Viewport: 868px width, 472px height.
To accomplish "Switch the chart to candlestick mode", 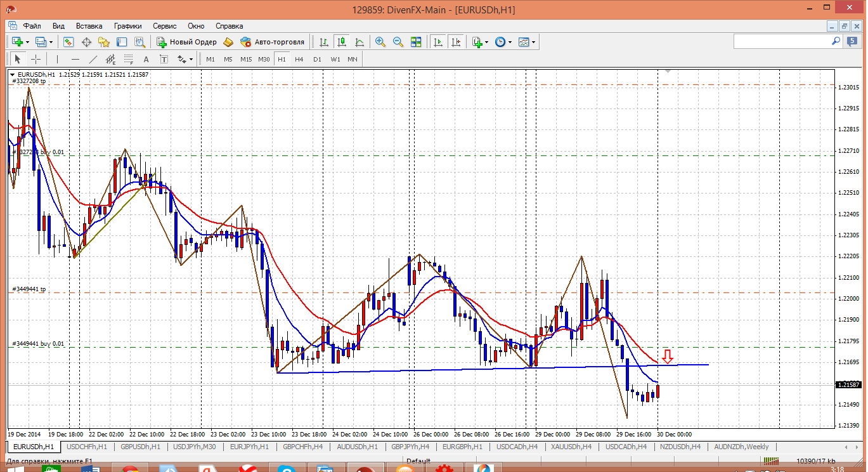I will pyautogui.click(x=342, y=42).
